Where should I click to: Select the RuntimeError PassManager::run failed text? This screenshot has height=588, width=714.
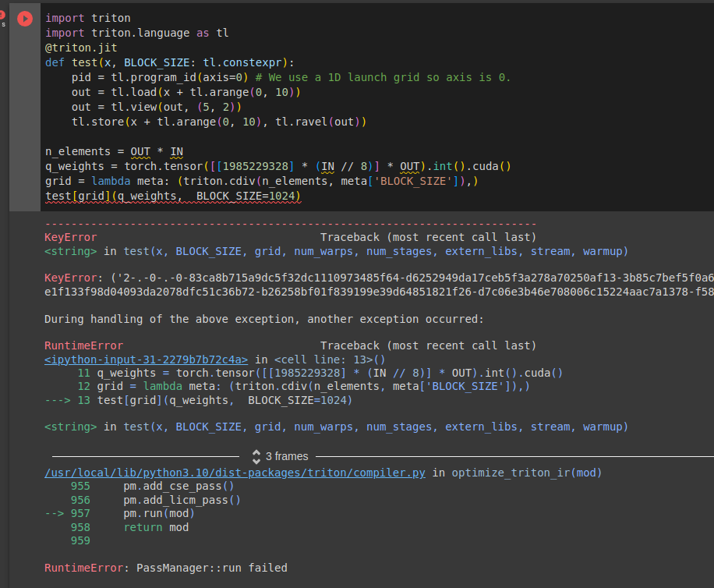(164, 568)
